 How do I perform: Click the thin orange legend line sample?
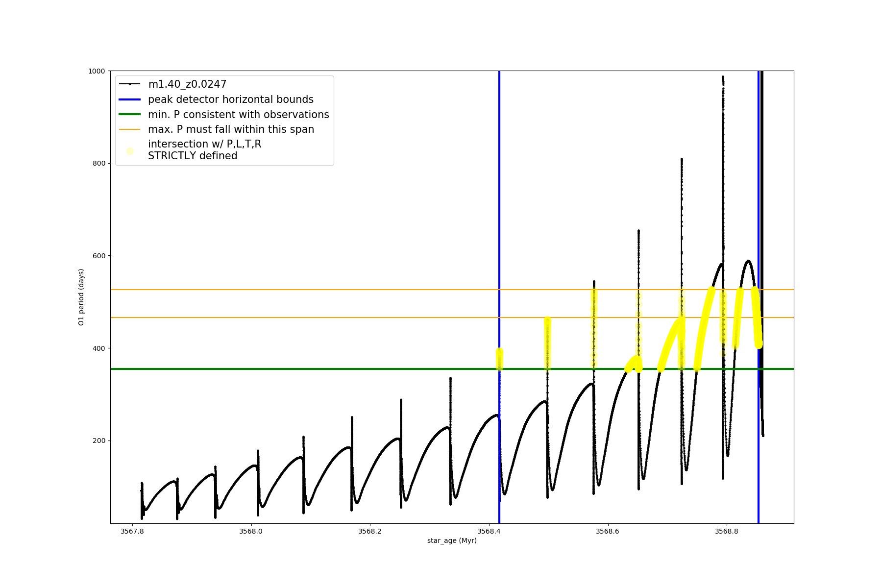(130, 129)
